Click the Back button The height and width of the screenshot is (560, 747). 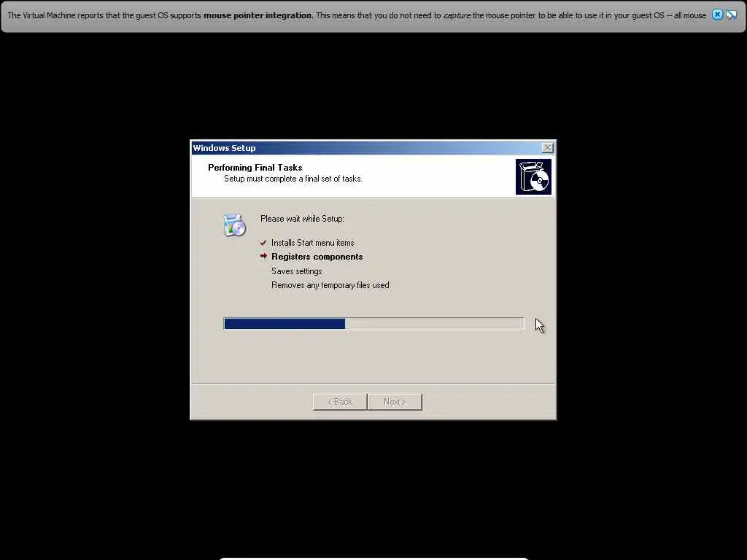(340, 402)
